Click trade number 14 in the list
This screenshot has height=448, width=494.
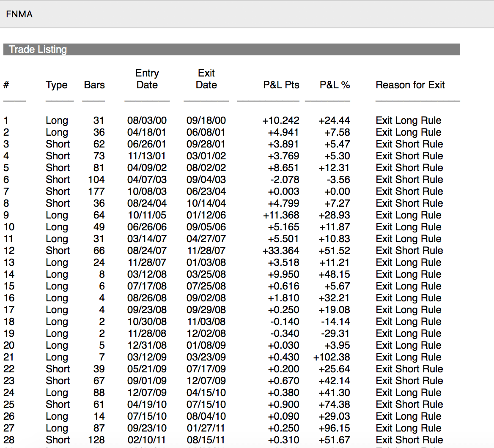pos(9,274)
